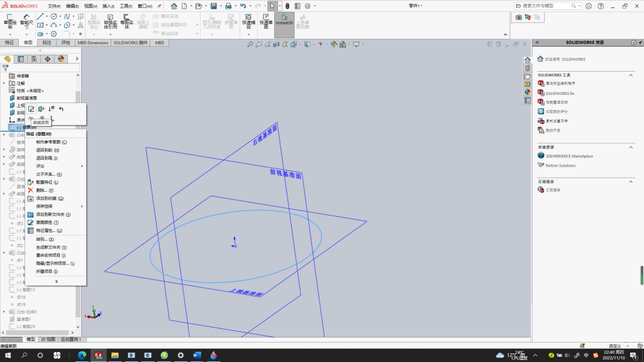Select the Spline sketch tool

point(67,16)
